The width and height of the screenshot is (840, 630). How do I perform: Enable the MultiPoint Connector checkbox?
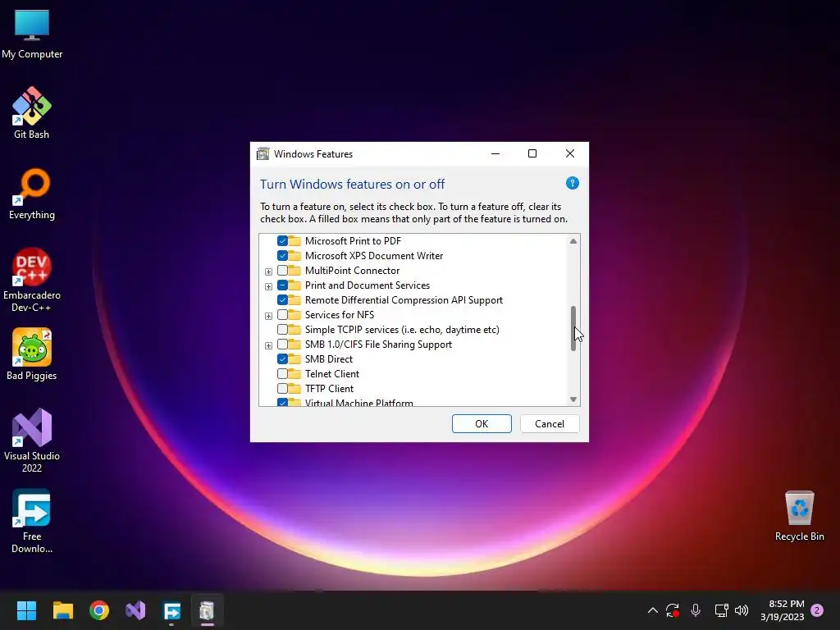point(282,271)
